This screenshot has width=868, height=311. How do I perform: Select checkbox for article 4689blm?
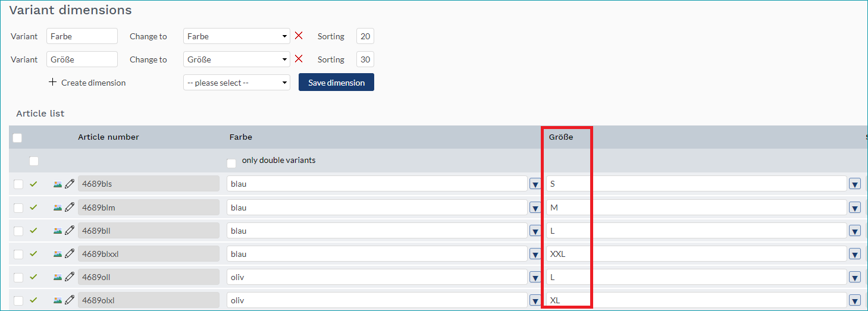(18, 208)
